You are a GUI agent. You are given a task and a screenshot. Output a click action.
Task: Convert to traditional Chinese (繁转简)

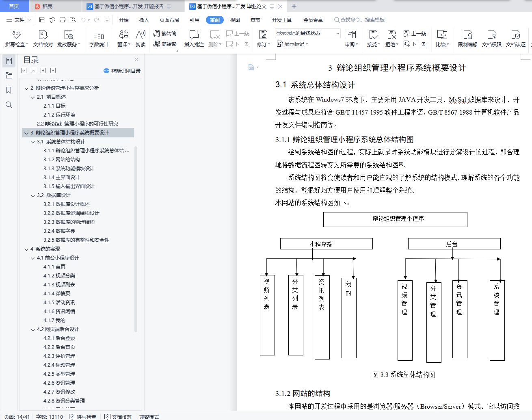[x=165, y=34]
